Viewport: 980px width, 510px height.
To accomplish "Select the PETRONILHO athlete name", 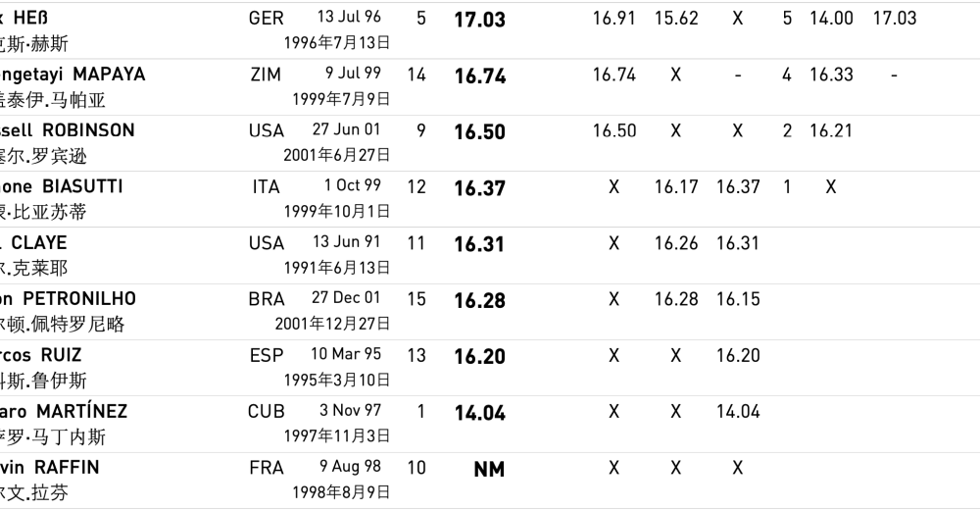I will pyautogui.click(x=79, y=298).
